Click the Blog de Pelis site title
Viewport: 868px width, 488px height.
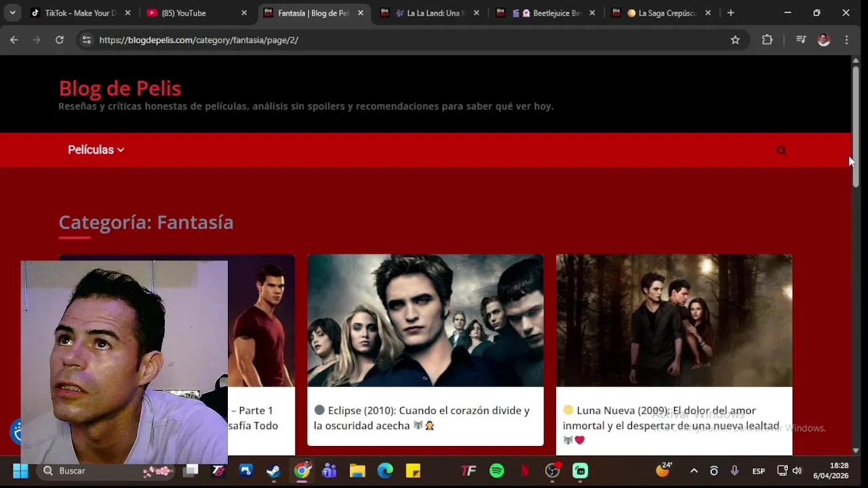[x=119, y=88]
